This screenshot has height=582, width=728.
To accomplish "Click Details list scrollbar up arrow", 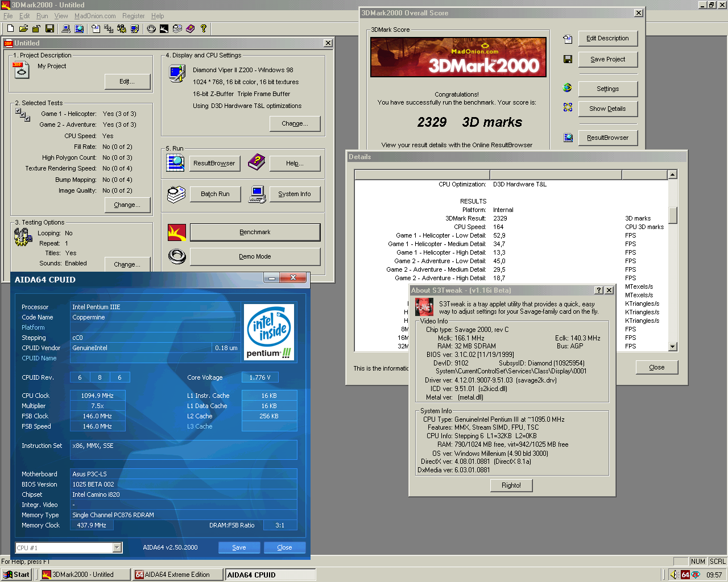I will (673, 175).
